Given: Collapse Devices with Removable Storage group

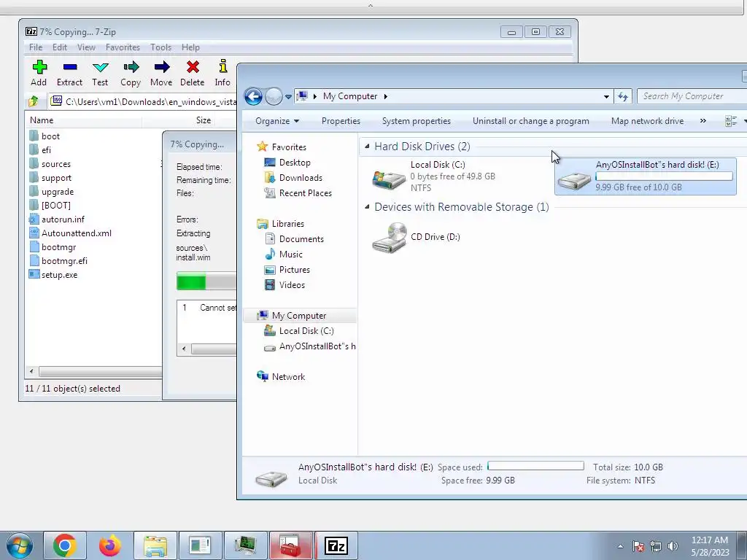Looking at the screenshot, I should pyautogui.click(x=367, y=206).
